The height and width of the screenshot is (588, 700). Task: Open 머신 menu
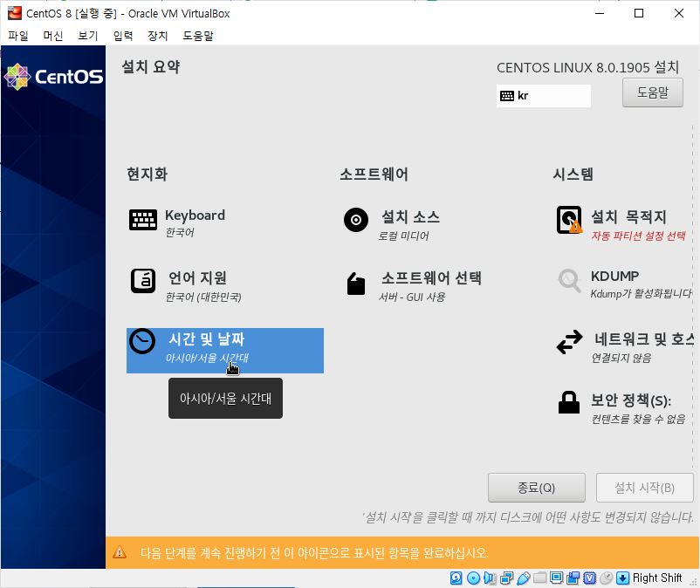[x=52, y=36]
